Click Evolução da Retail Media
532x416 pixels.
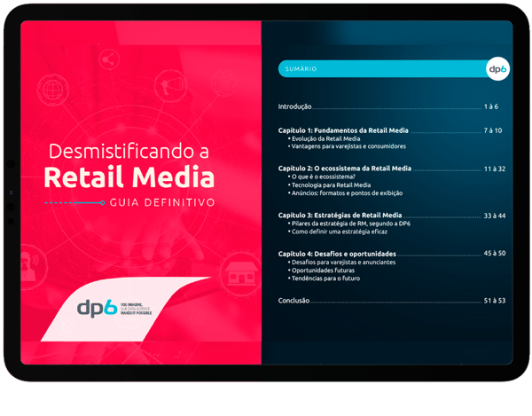(x=325, y=138)
